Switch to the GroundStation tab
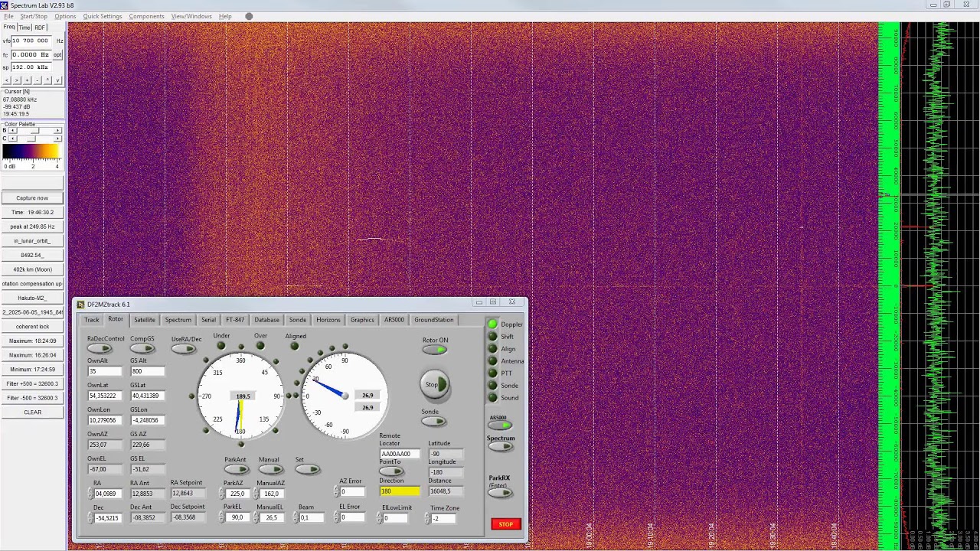 (434, 320)
